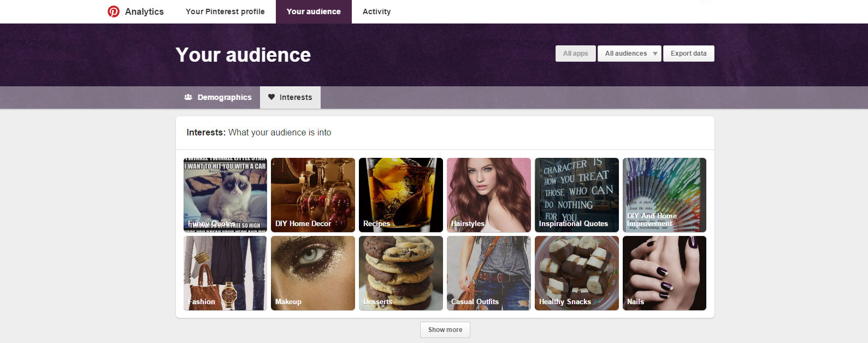Click the Hairstyles interest tile

pyautogui.click(x=489, y=195)
